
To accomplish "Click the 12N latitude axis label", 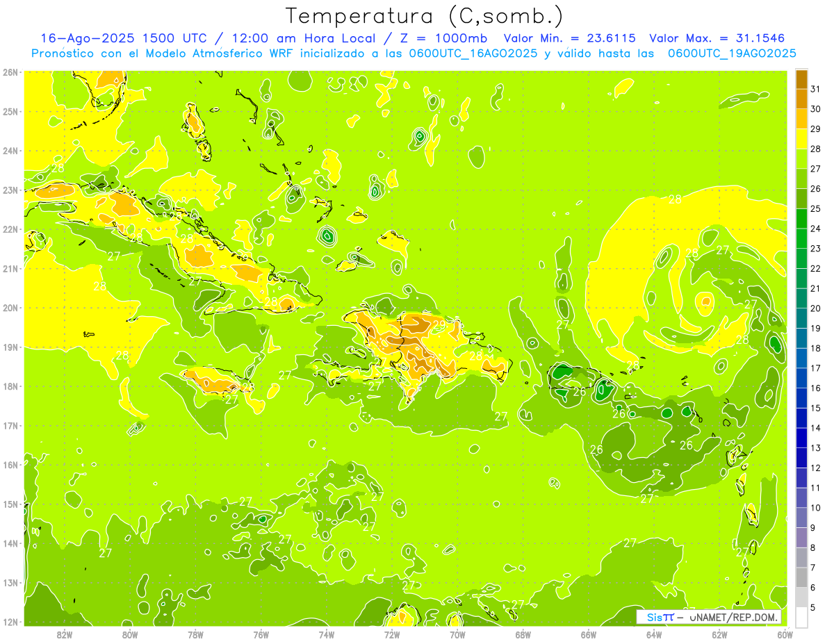I will [10, 622].
